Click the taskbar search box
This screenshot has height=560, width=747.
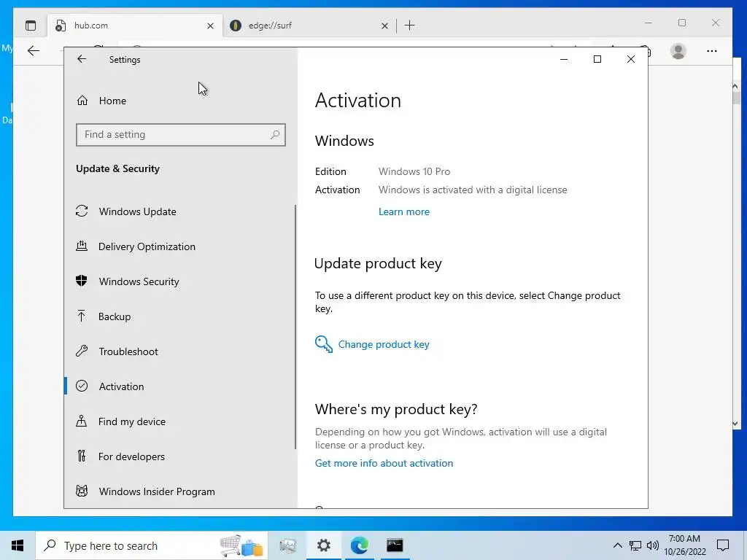[152, 545]
